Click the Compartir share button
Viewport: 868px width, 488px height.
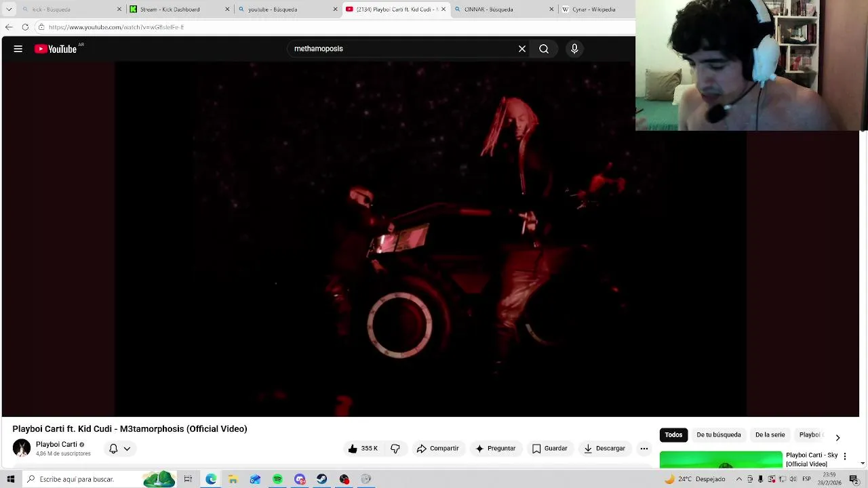(x=438, y=449)
